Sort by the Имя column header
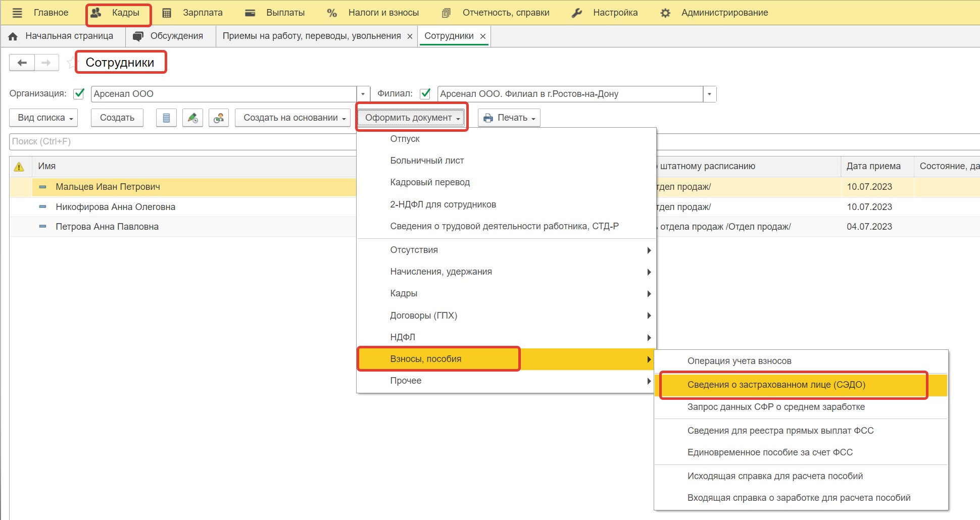 [194, 167]
